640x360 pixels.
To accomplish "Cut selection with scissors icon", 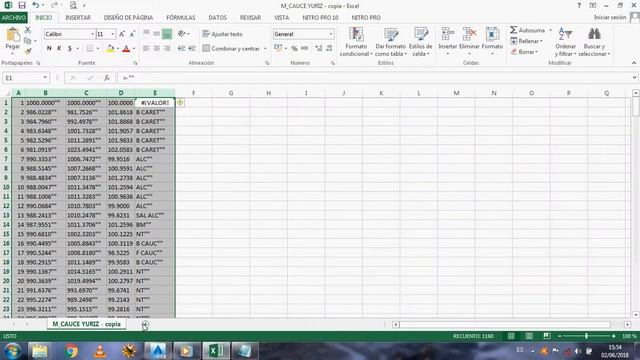I will pyautogui.click(x=28, y=30).
